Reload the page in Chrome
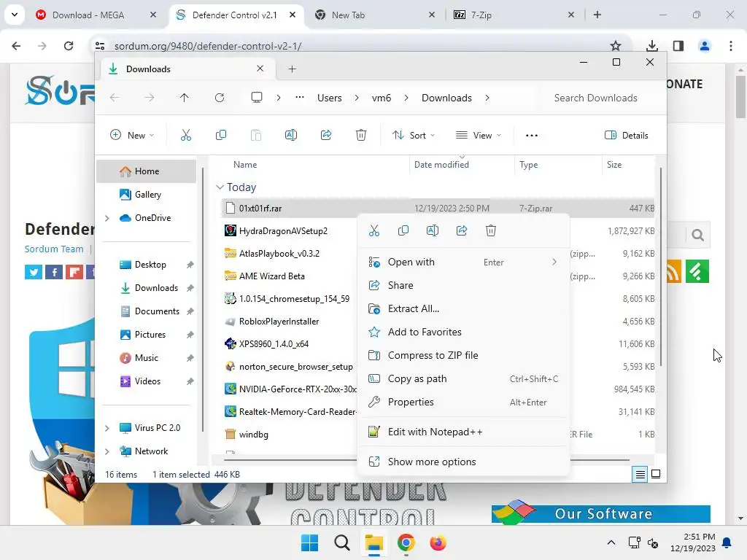 (x=69, y=46)
